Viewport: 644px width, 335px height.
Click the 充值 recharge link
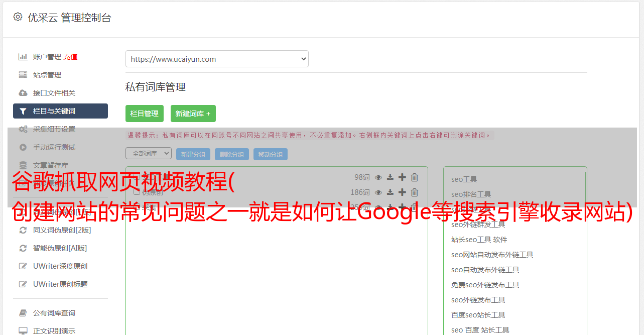pos(70,57)
